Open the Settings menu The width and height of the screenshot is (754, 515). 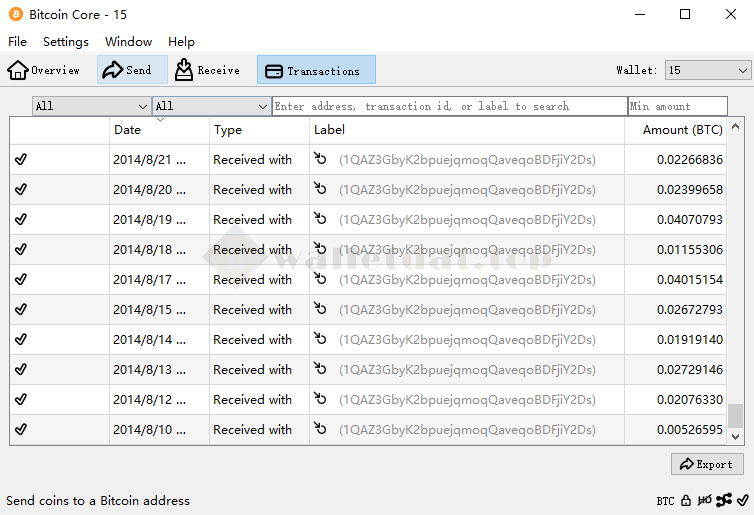pyautogui.click(x=66, y=42)
